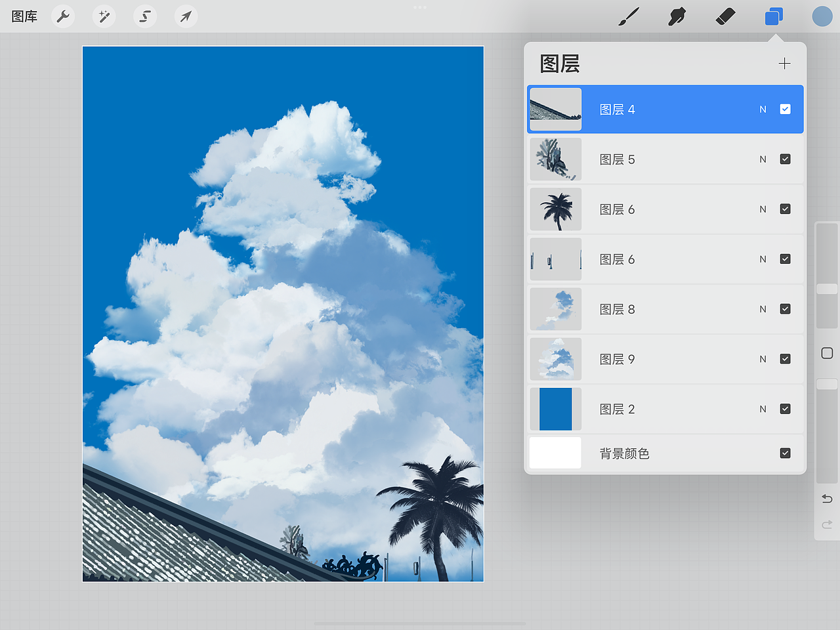Select layer name 图层 5
Image resolution: width=840 pixels, height=630 pixels.
[617, 159]
